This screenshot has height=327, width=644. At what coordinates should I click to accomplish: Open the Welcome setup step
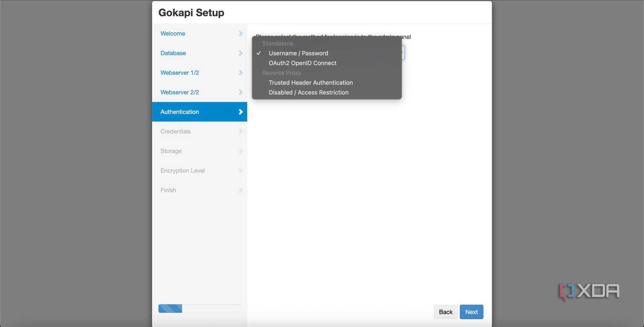click(x=173, y=34)
